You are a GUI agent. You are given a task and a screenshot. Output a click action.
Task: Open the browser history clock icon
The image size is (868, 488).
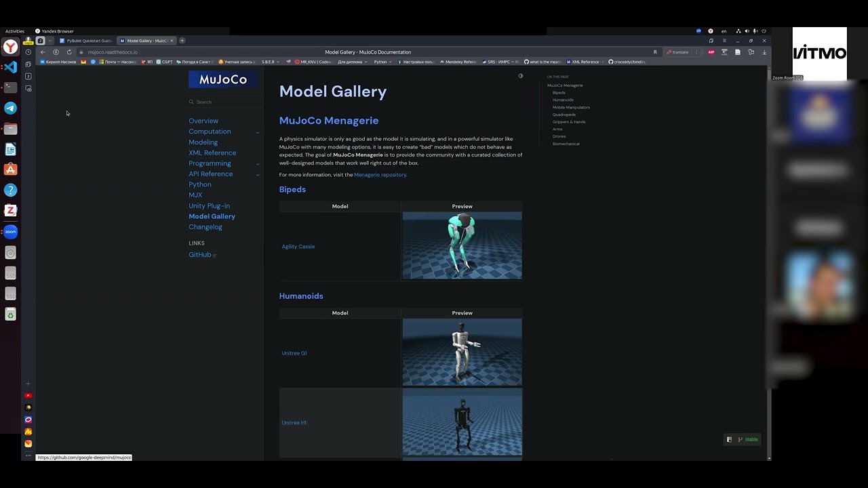28,52
